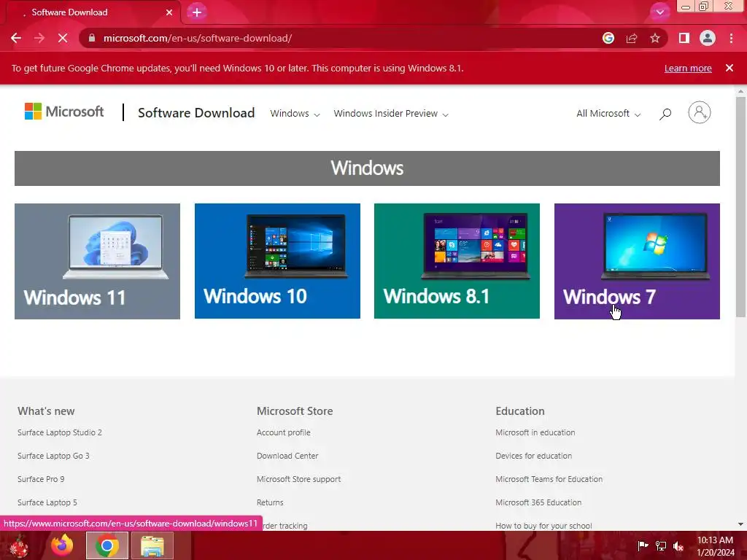The height and width of the screenshot is (560, 747).
Task: Dismiss the Chrome update warning banner
Action: pos(729,68)
